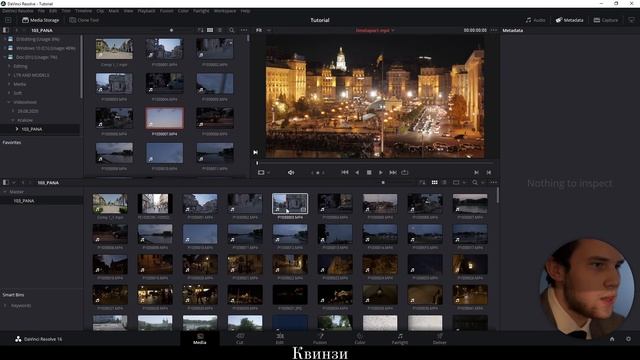Expand the Keywords smart bin
The height and width of the screenshot is (360, 640).
(x=5, y=305)
